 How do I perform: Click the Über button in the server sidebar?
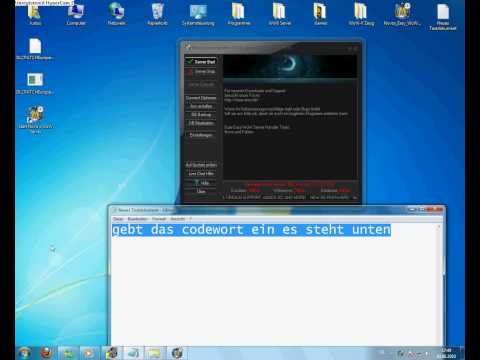pyautogui.click(x=201, y=191)
